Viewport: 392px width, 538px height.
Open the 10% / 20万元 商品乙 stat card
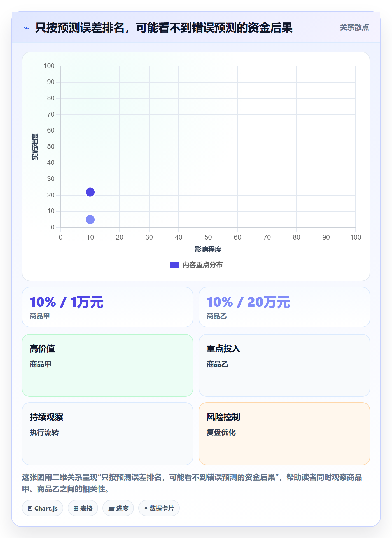click(284, 307)
